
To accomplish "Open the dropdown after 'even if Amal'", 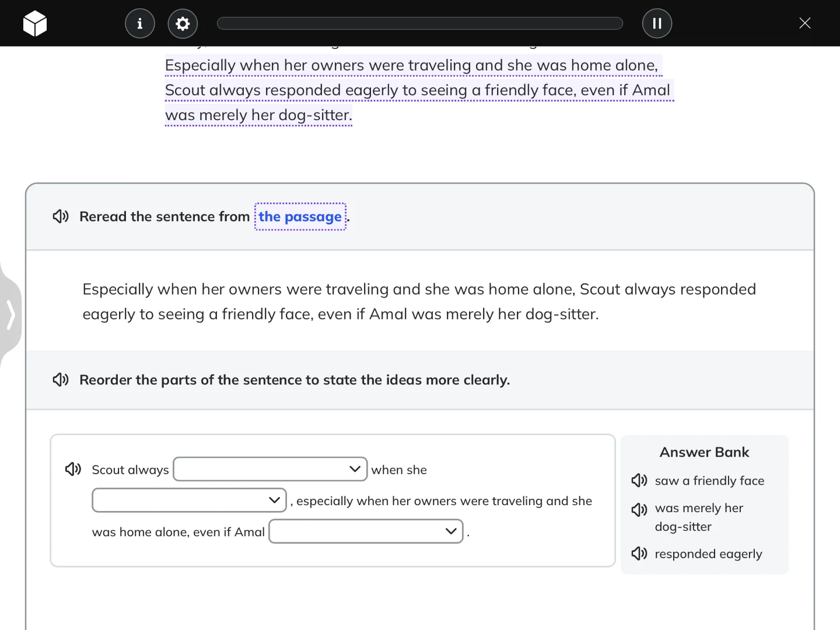I will click(366, 531).
